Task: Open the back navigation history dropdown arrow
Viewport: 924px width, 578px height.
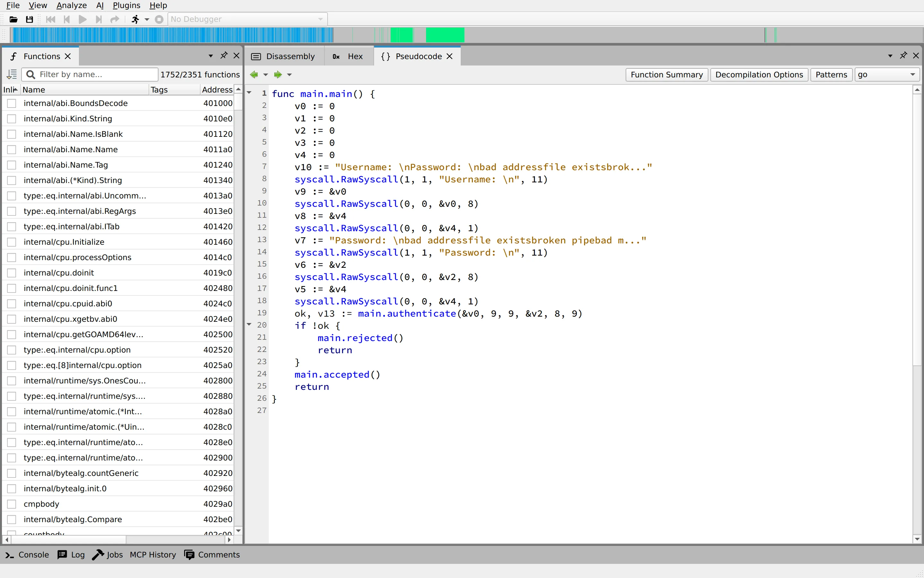Action: point(266,74)
